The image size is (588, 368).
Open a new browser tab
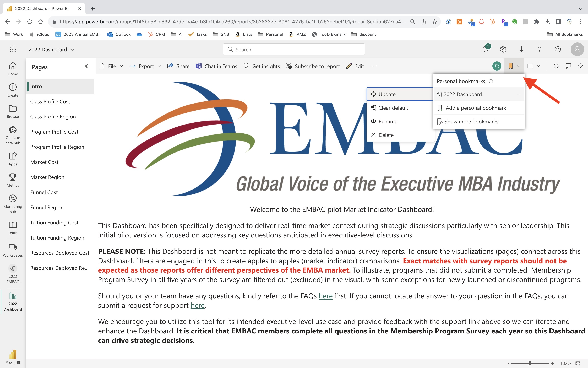click(x=93, y=9)
